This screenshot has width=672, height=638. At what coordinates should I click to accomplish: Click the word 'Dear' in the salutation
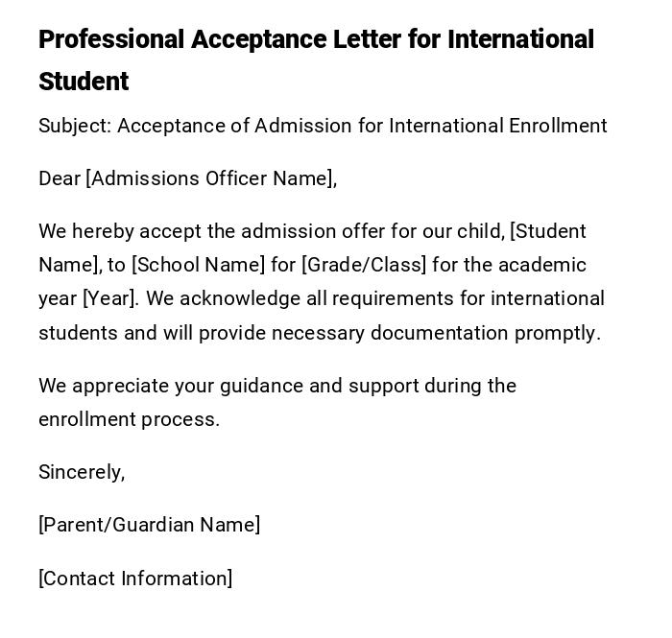pyautogui.click(x=60, y=178)
